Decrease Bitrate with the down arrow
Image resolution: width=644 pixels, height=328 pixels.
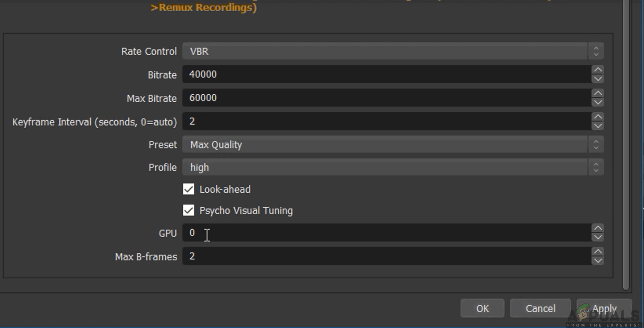coord(598,79)
